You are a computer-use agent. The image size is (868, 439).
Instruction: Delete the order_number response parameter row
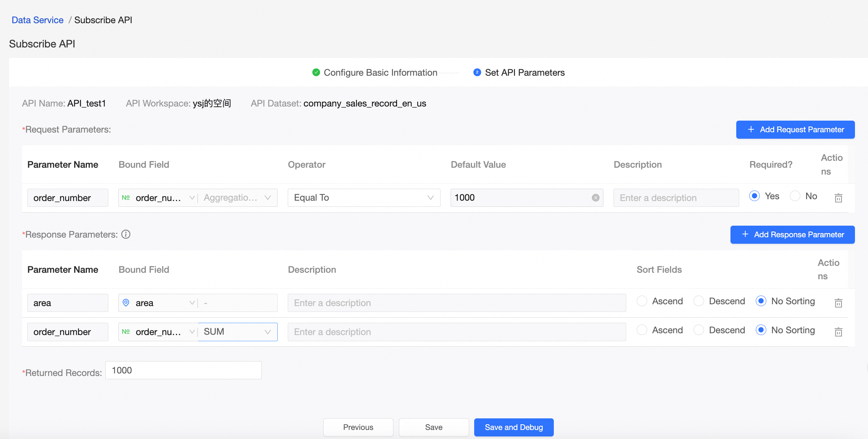pos(838,332)
